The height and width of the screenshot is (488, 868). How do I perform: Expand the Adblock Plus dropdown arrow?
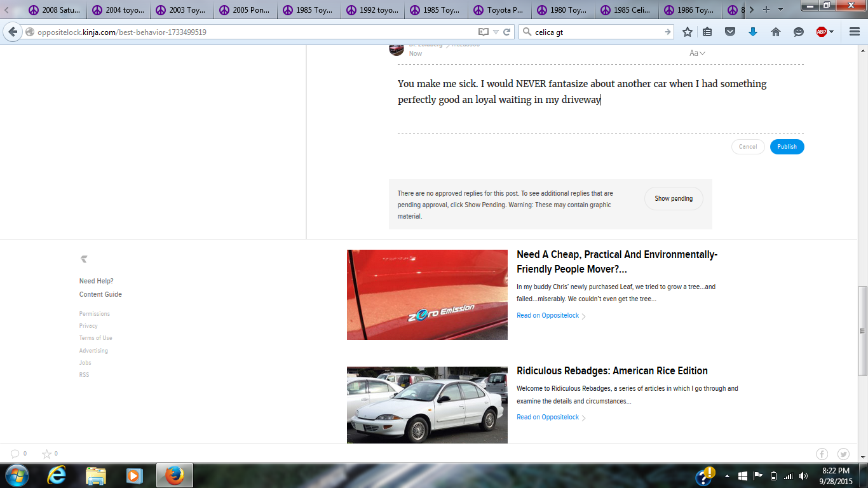click(831, 32)
